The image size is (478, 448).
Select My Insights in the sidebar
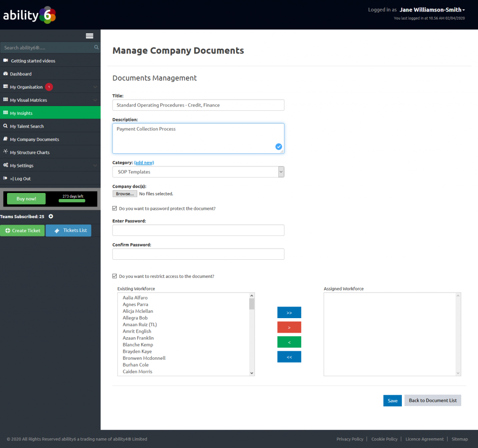coord(28,113)
